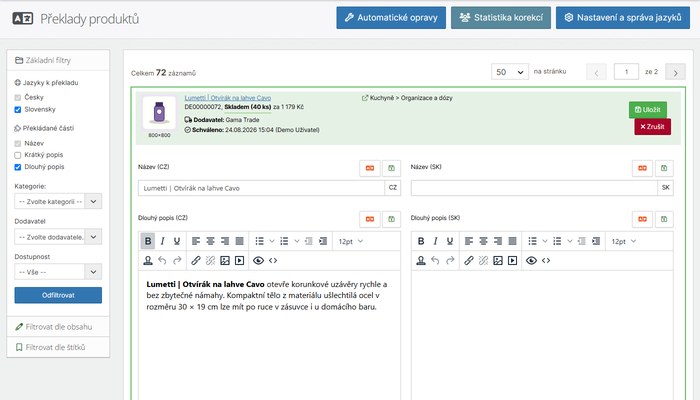Insert an image in the SK editor
The width and height of the screenshot is (700, 400).
tap(498, 261)
